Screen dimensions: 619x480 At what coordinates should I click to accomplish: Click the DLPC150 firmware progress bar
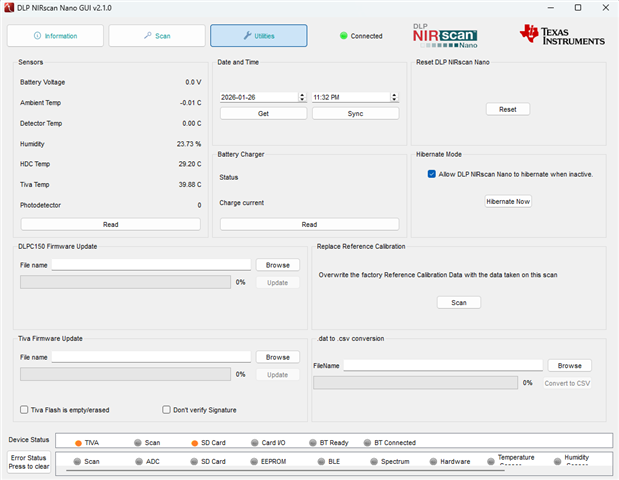pyautogui.click(x=126, y=282)
